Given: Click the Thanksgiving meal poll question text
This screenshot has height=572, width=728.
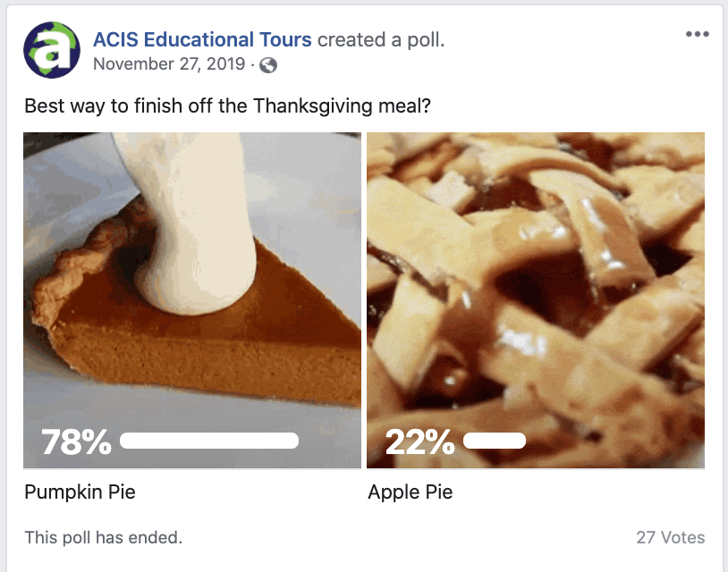Looking at the screenshot, I should point(228,105).
